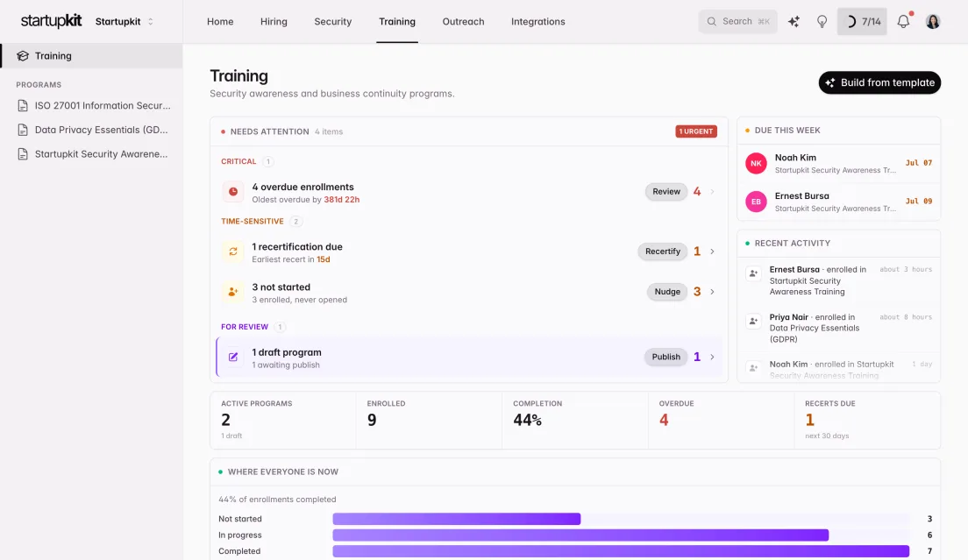Select the Training tab
Image resolution: width=968 pixels, height=560 pixels.
click(x=397, y=22)
